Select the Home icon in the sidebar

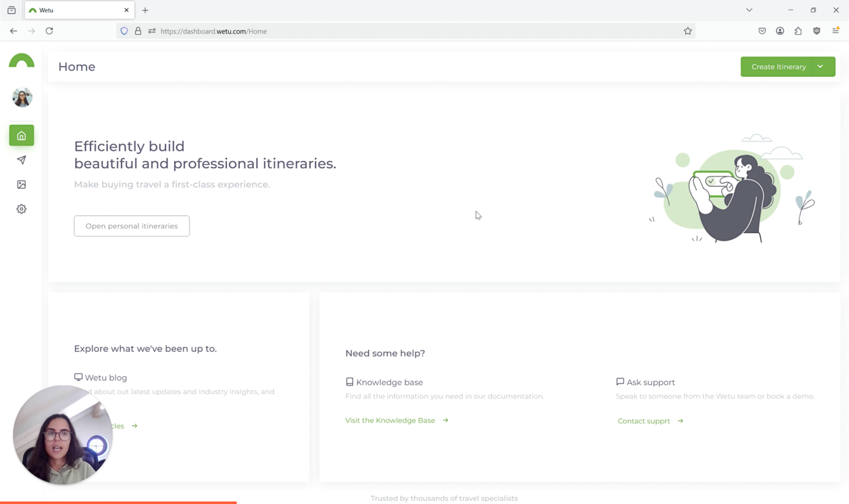pos(22,135)
